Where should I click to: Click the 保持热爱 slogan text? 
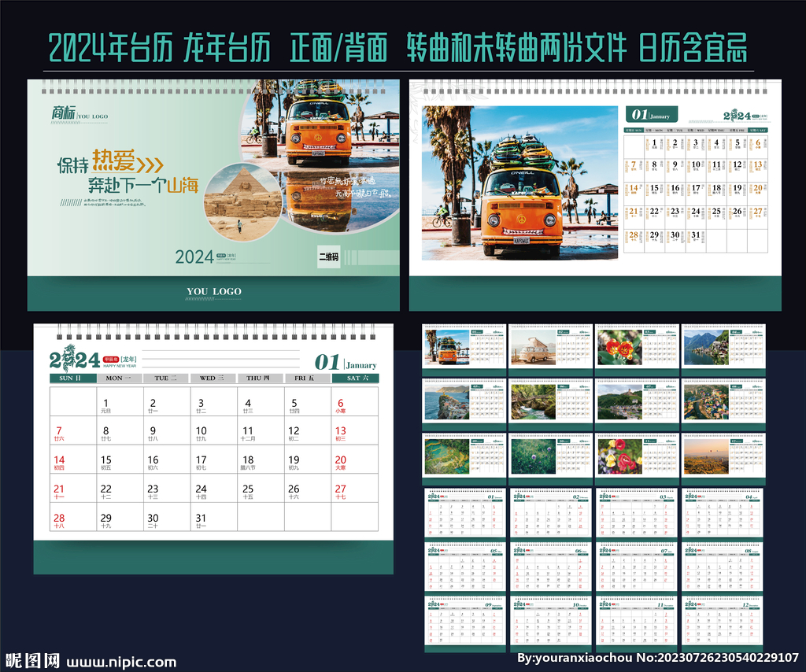pos(96,162)
